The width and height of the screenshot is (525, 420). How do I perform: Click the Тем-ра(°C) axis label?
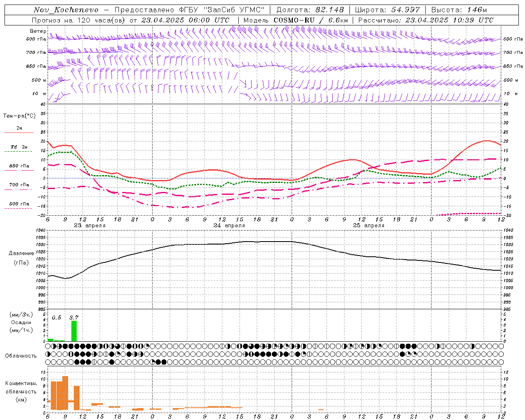pos(19,116)
